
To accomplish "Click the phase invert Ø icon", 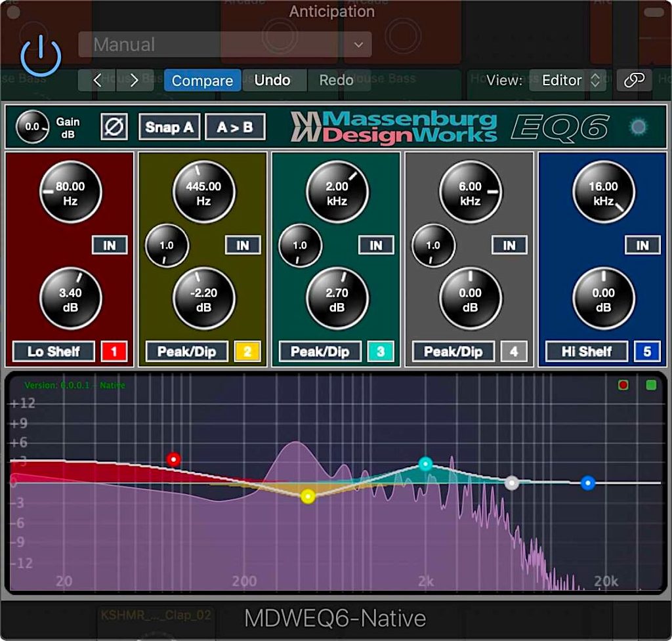I will point(113,127).
